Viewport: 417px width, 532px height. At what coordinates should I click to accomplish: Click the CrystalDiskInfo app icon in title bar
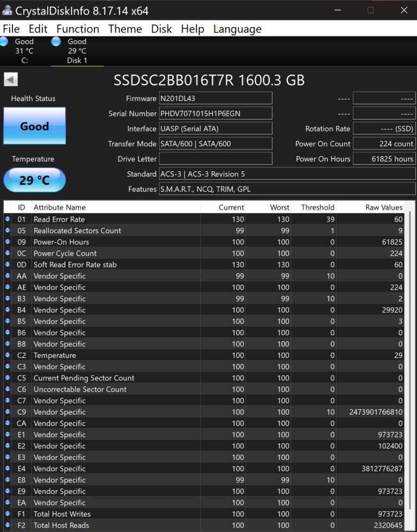click(7, 10)
